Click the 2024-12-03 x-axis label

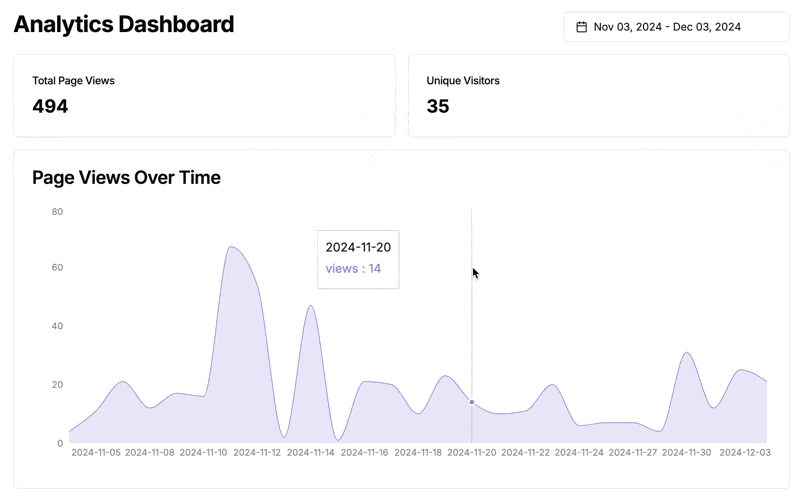point(745,453)
